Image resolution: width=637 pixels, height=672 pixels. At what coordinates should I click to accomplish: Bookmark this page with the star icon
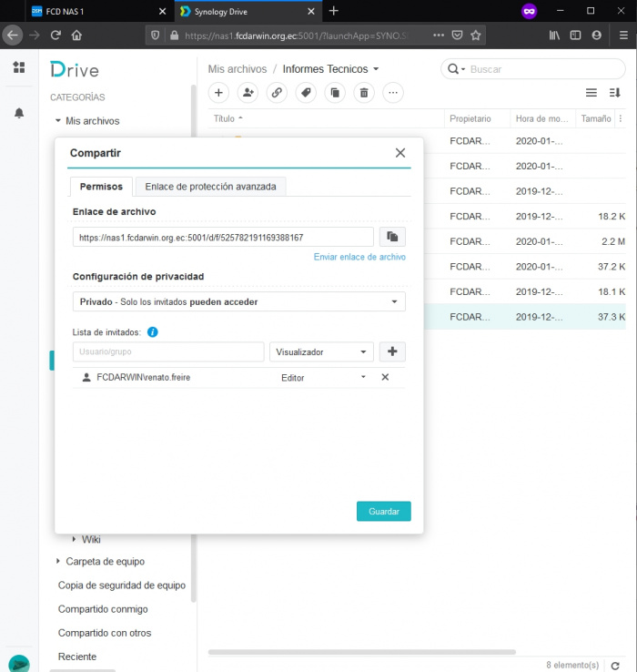[476, 36]
